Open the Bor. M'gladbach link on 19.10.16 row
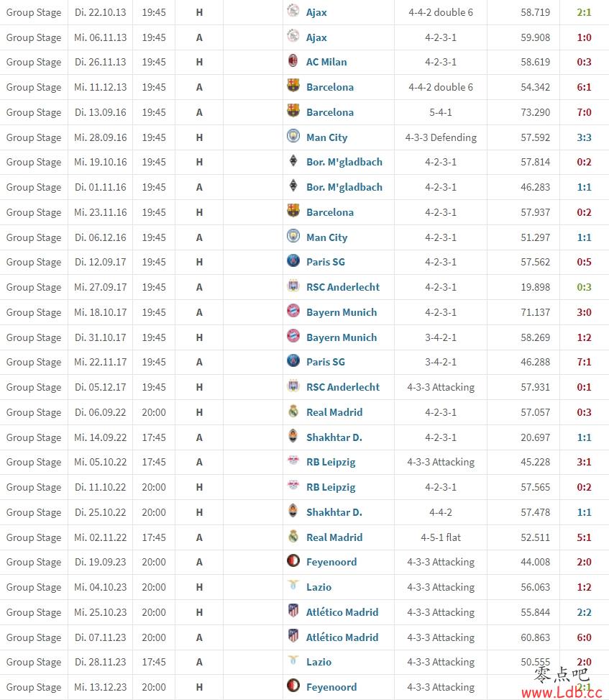Image resolution: width=609 pixels, height=700 pixels. pyautogui.click(x=344, y=162)
